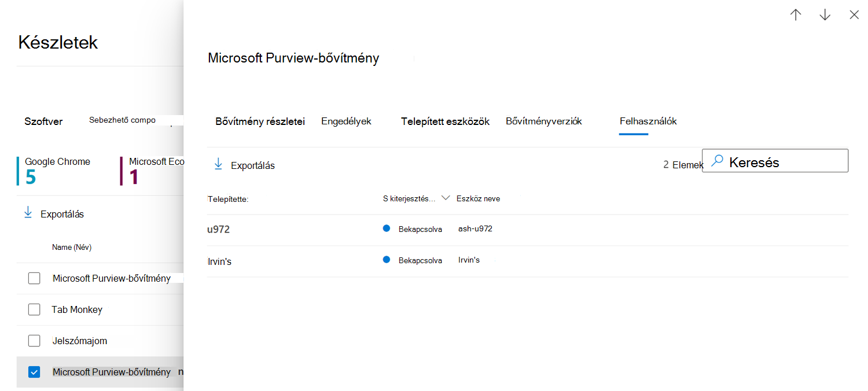Uncheck the selected Microsoft Purview-bővítmény checkbox

[x=34, y=372]
